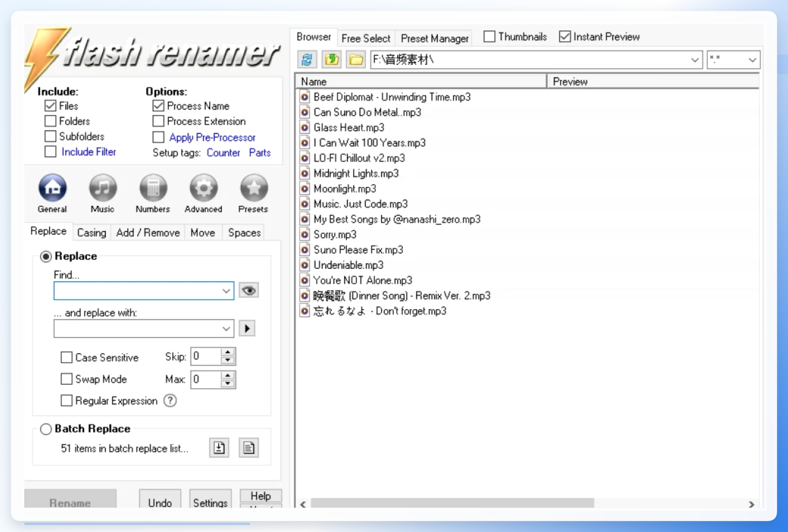This screenshot has width=788, height=532.
Task: Expand the replace-with dropdown
Action: point(226,328)
